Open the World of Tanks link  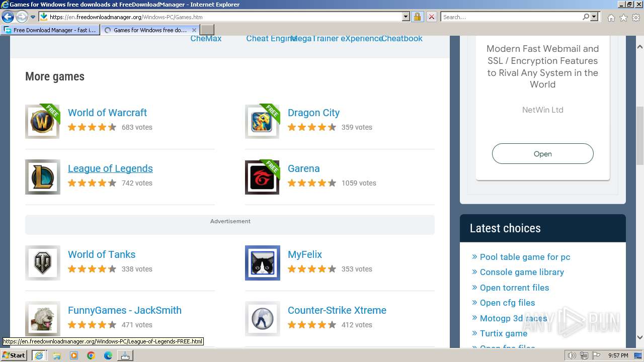(x=102, y=254)
